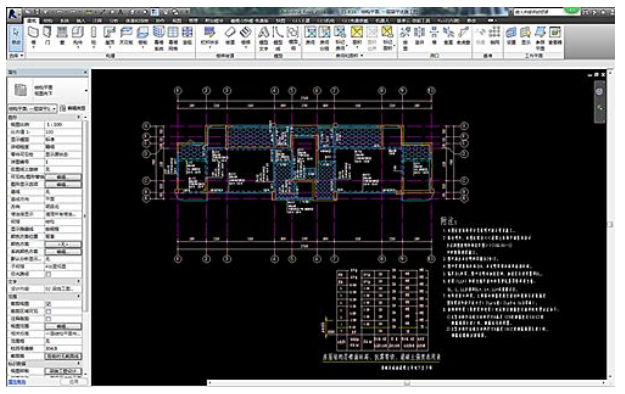Select the Ramp tool
This screenshot has width=625, height=394.
coord(230,35)
